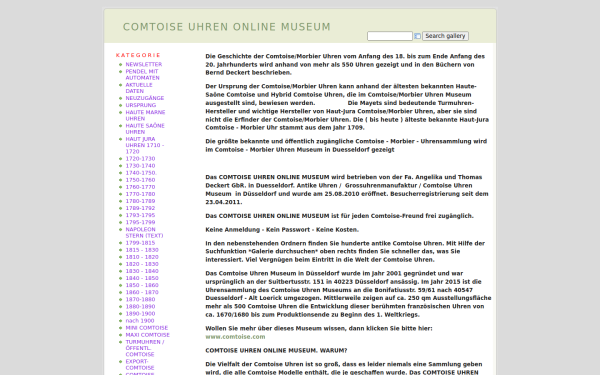Focus the gallery search text field
The image size is (600, 375).
[x=390, y=36]
